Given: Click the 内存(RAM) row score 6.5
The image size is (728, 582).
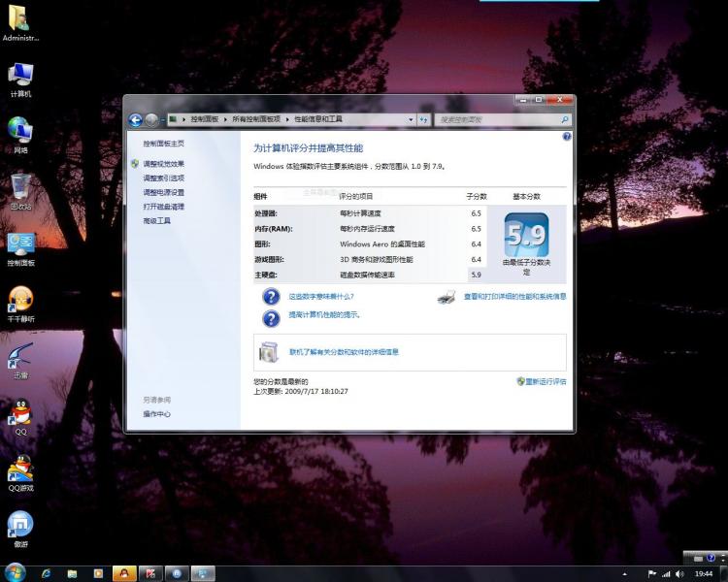Looking at the screenshot, I should (476, 229).
